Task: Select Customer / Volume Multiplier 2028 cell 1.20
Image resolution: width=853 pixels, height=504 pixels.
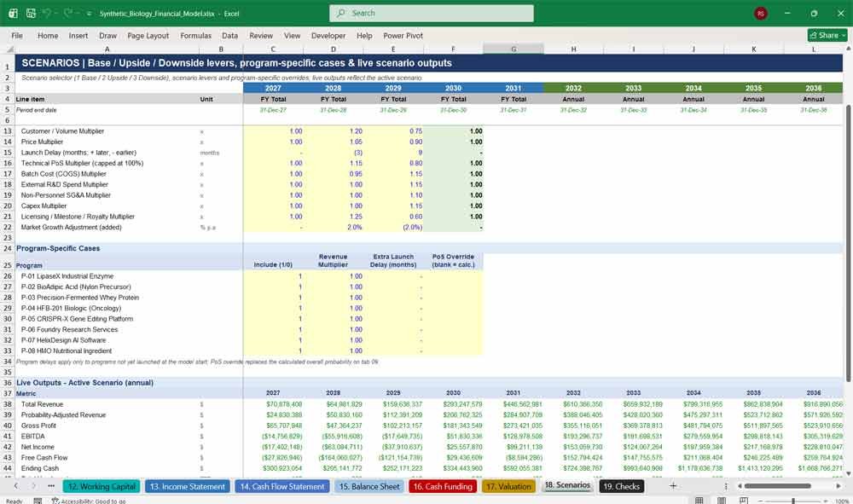Action: (333, 131)
